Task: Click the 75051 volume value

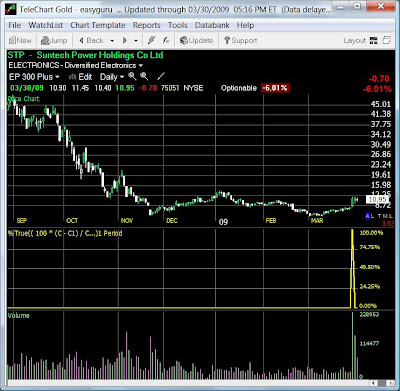Action: [170, 88]
